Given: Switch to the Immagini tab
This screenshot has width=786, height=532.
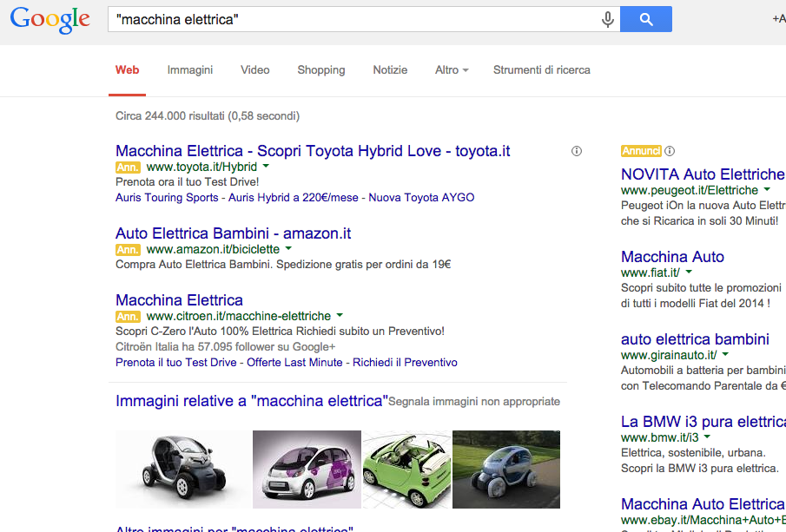Looking at the screenshot, I should [190, 70].
